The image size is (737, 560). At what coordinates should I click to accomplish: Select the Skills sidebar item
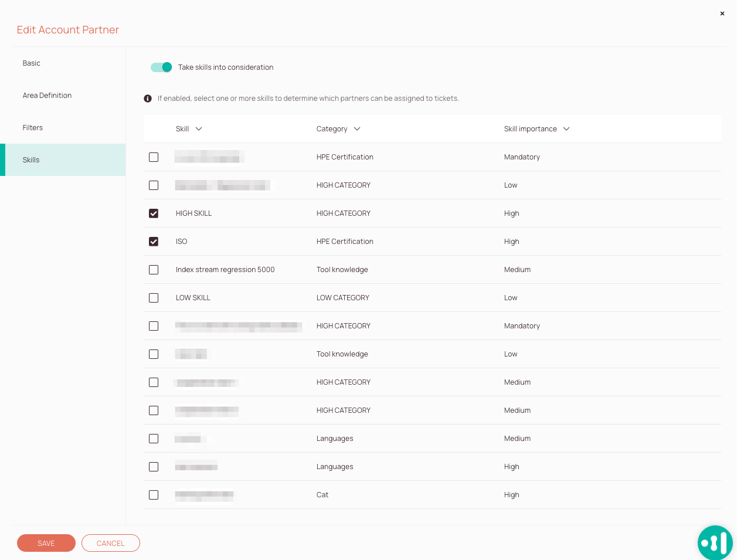(x=30, y=159)
